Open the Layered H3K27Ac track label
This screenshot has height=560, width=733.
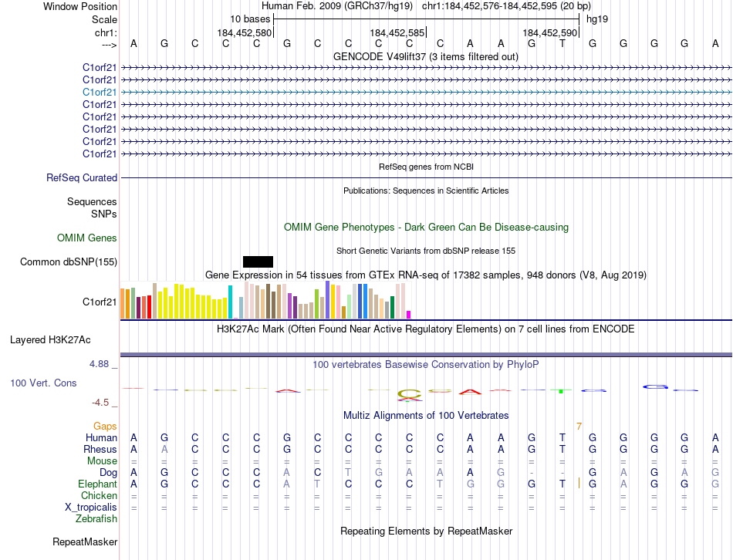[x=50, y=340]
